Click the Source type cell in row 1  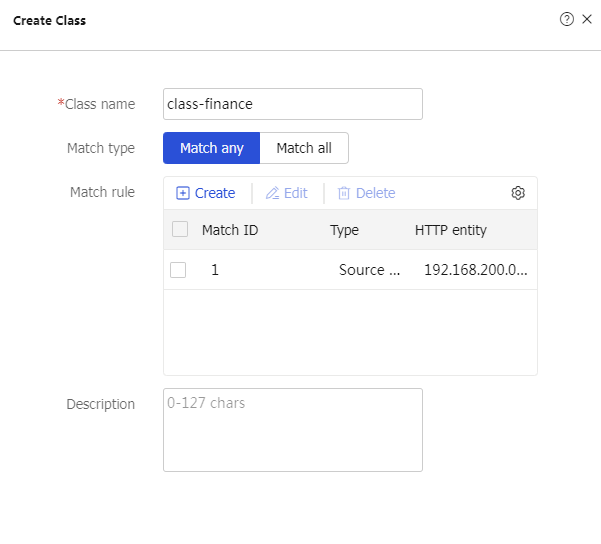pos(369,270)
